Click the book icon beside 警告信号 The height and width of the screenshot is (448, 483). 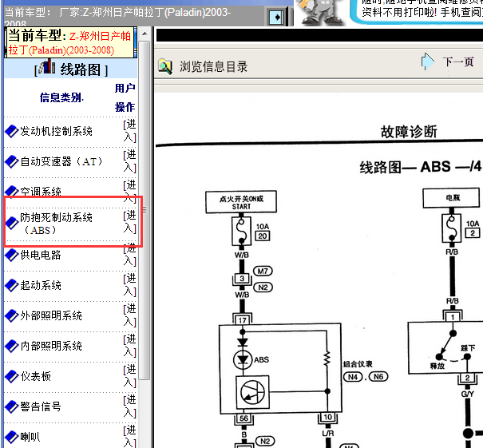coord(12,406)
